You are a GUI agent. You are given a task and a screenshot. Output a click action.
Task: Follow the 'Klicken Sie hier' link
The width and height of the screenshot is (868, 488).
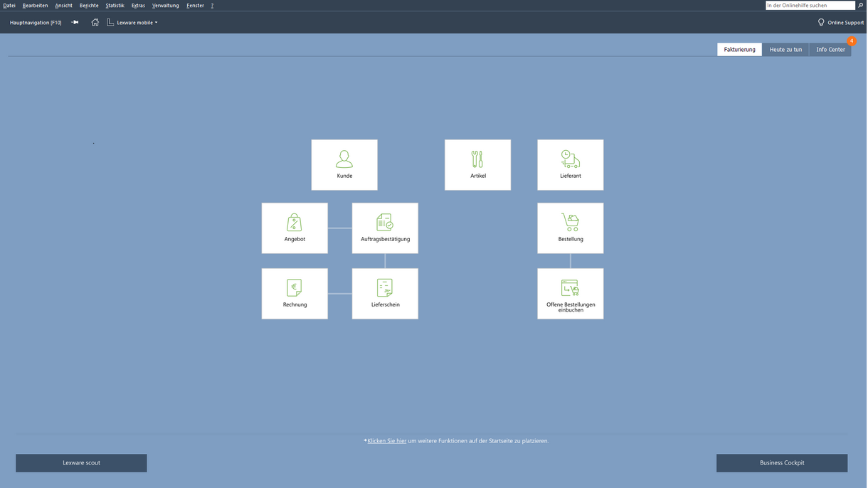[x=387, y=441]
